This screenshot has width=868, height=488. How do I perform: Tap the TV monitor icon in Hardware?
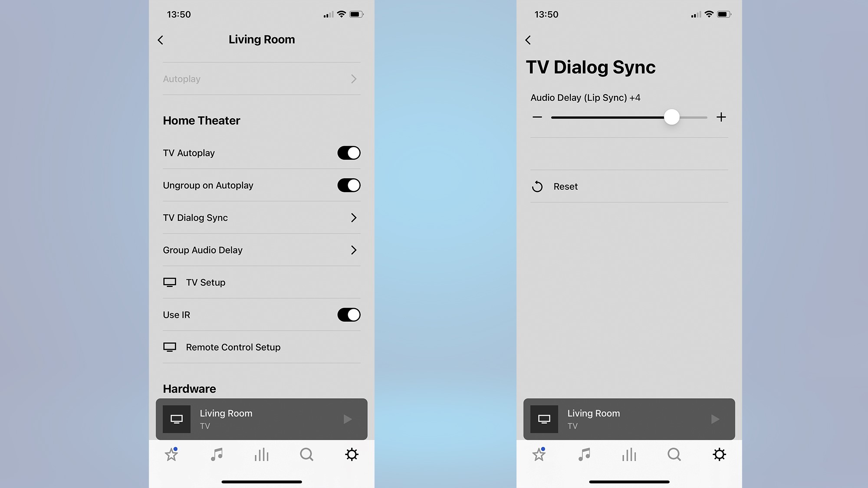(x=177, y=419)
